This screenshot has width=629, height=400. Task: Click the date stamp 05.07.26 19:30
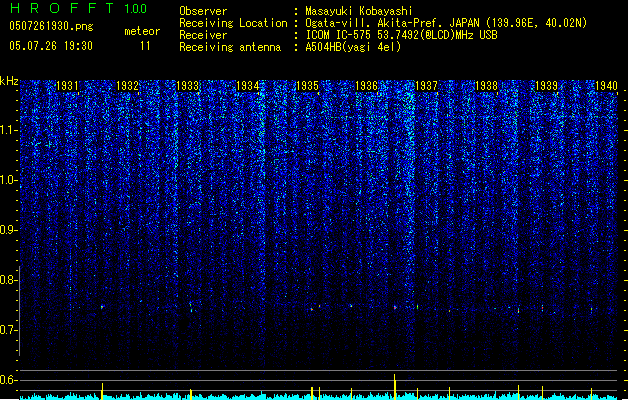coord(51,46)
